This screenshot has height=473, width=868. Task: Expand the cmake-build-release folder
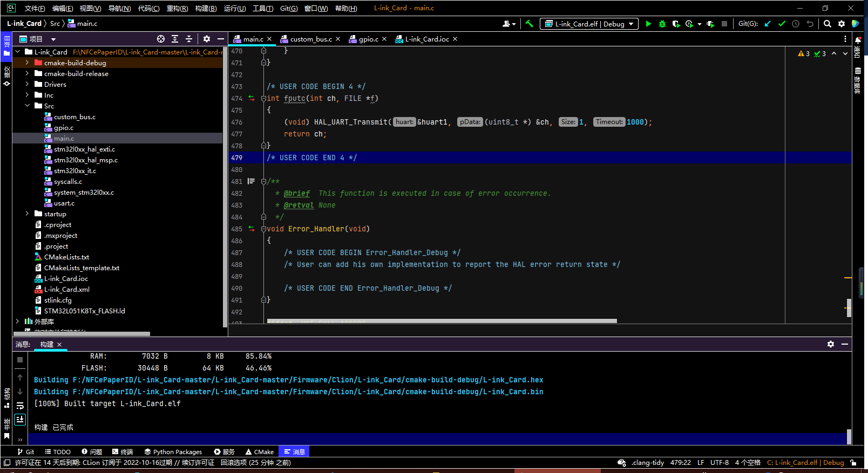tap(27, 73)
